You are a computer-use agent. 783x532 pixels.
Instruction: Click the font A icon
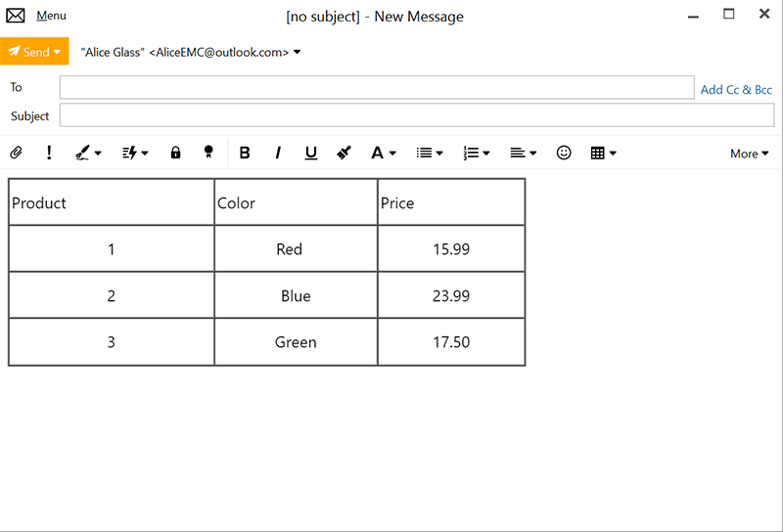[377, 153]
